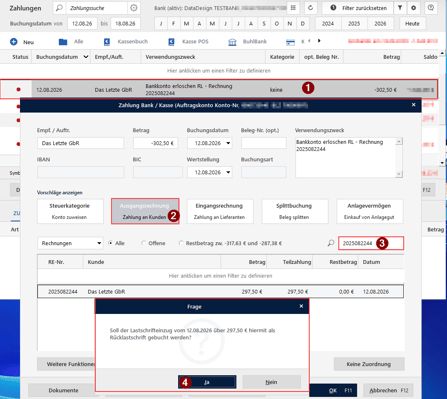This screenshot has width=447, height=399.
Task: Click Buchungsdatum von field 12.08.26
Action: [82, 24]
